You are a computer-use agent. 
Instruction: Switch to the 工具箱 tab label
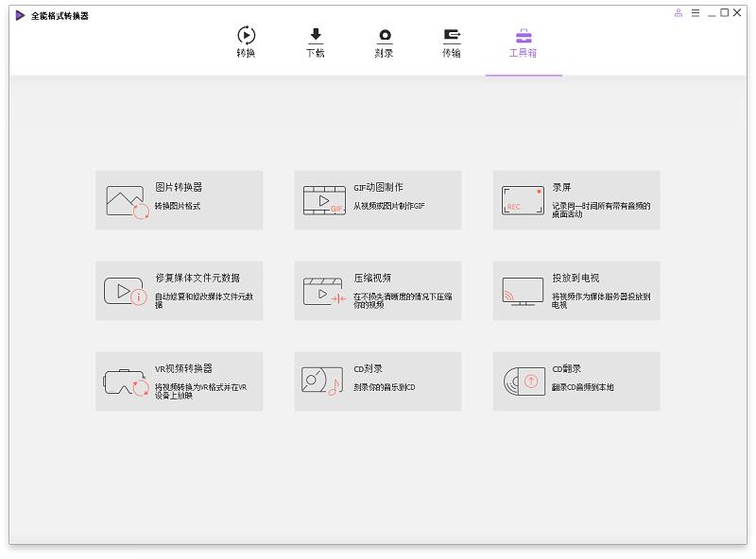tap(524, 53)
